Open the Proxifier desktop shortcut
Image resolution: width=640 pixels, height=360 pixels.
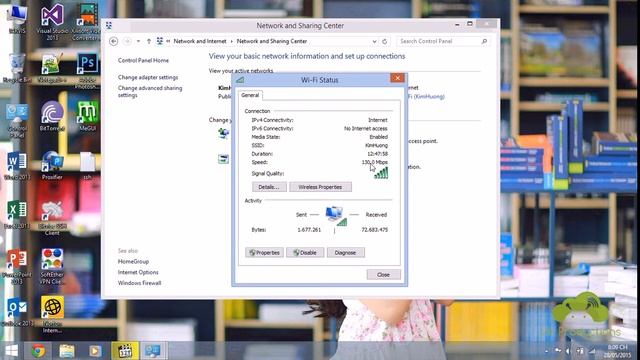pyautogui.click(x=52, y=166)
